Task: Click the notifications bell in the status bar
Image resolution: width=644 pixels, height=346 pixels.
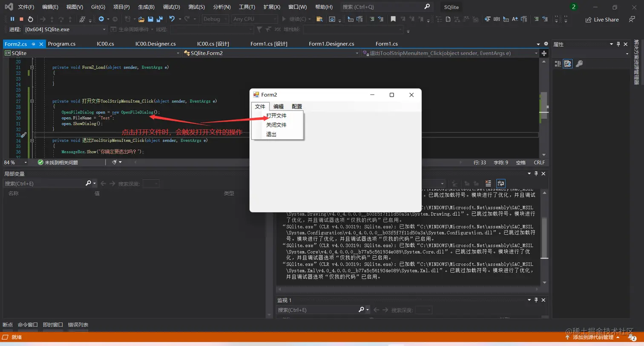Action: 632,337
